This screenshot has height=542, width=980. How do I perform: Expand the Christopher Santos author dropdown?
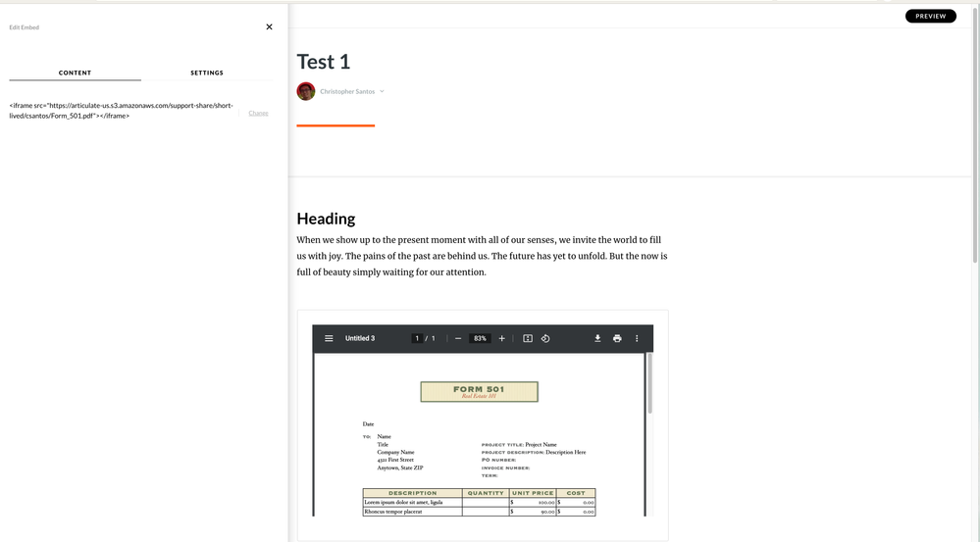382,91
